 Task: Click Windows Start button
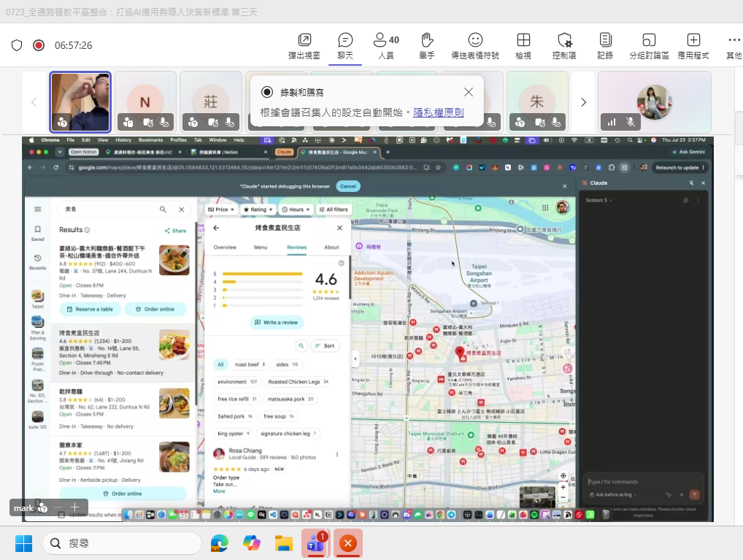(x=23, y=543)
